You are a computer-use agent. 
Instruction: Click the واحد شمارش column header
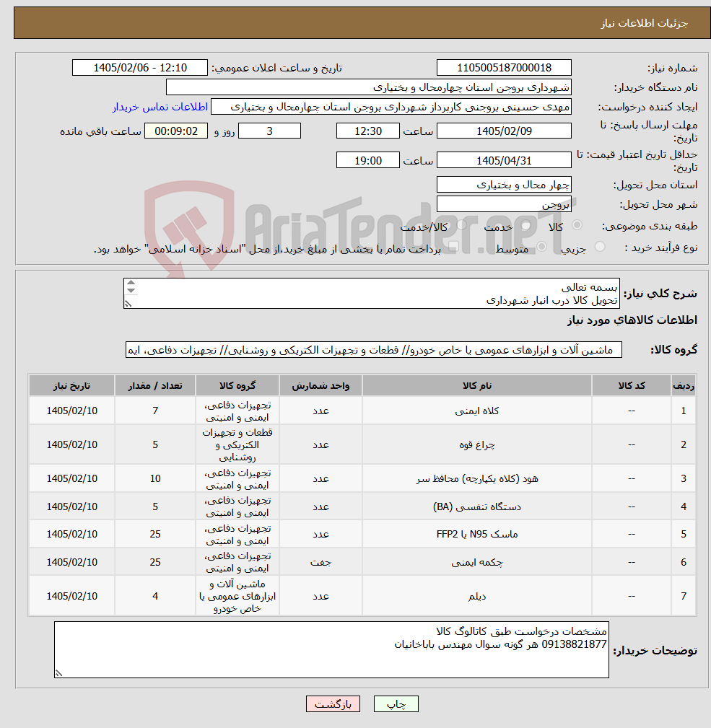pyautogui.click(x=320, y=385)
